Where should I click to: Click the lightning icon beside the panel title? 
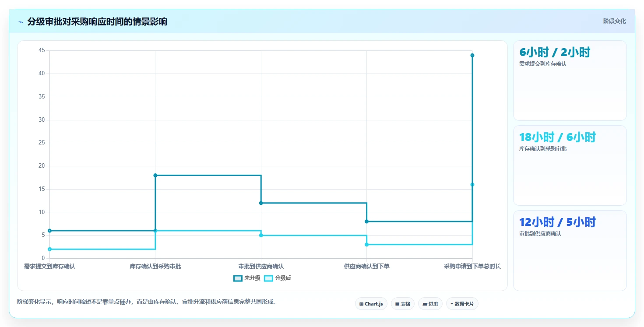pos(21,22)
